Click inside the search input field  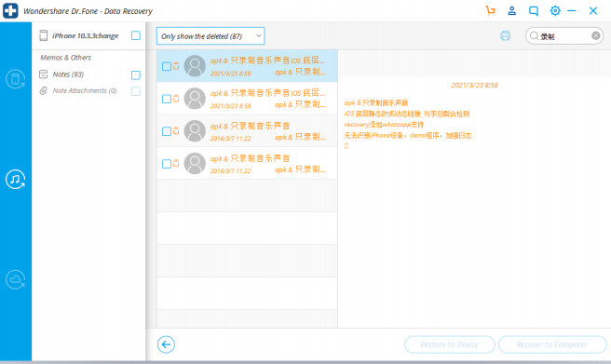pyautogui.click(x=565, y=36)
